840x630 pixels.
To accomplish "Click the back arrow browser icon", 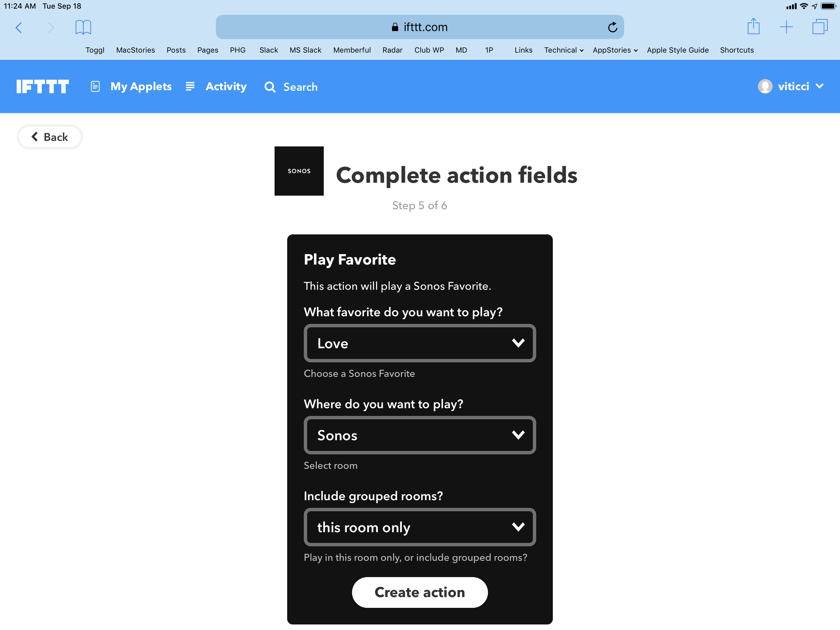I will pyautogui.click(x=18, y=27).
